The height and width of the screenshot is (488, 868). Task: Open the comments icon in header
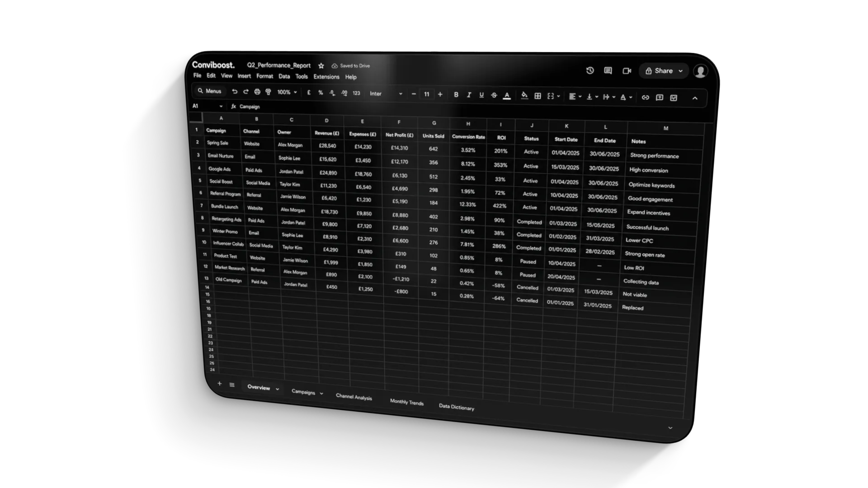[x=608, y=71]
